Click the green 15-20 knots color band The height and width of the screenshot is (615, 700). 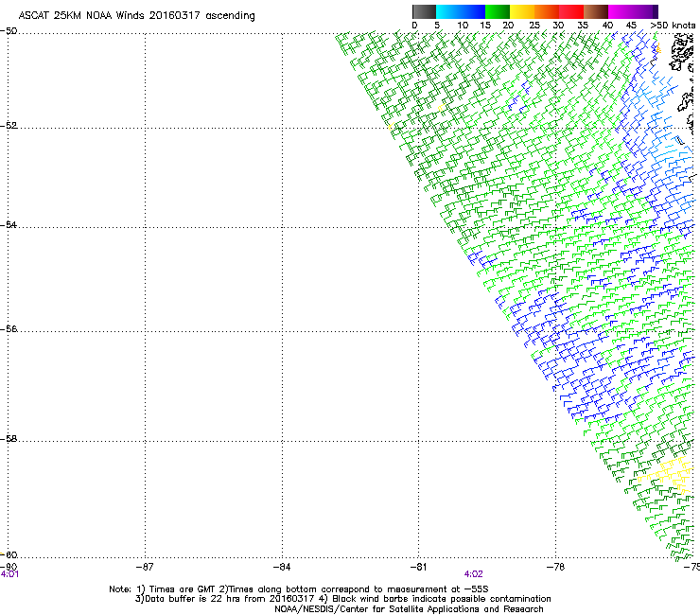[498, 11]
